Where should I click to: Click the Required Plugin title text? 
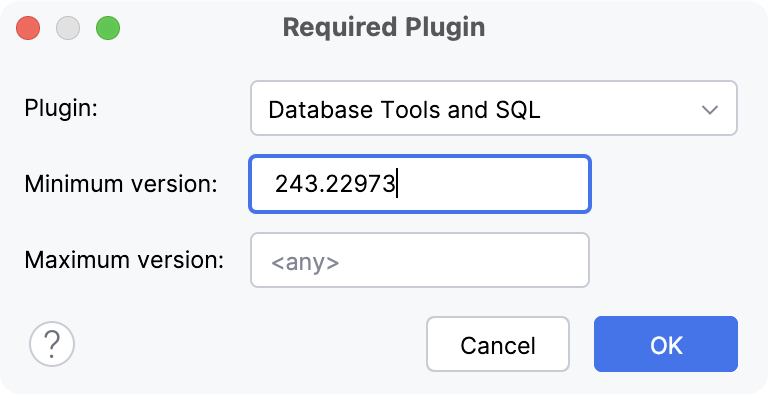384,27
